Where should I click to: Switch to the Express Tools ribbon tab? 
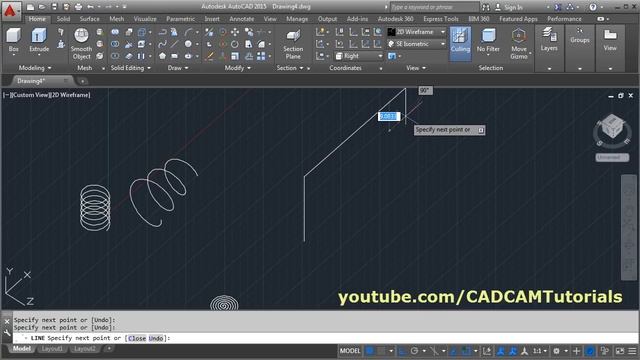coord(441,19)
